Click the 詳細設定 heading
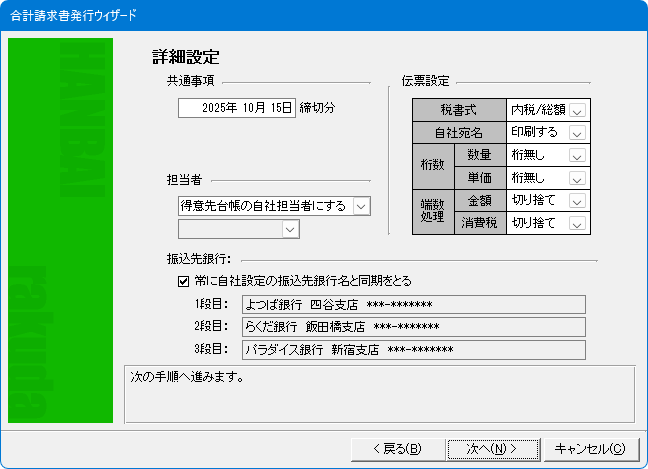The width and height of the screenshot is (648, 469). pos(185,57)
